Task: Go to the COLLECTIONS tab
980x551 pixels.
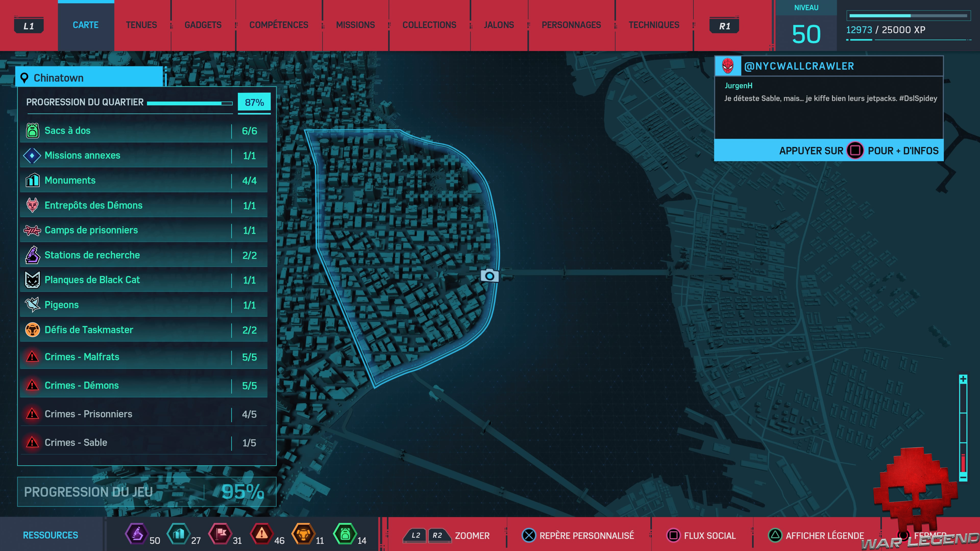Action: click(x=429, y=25)
